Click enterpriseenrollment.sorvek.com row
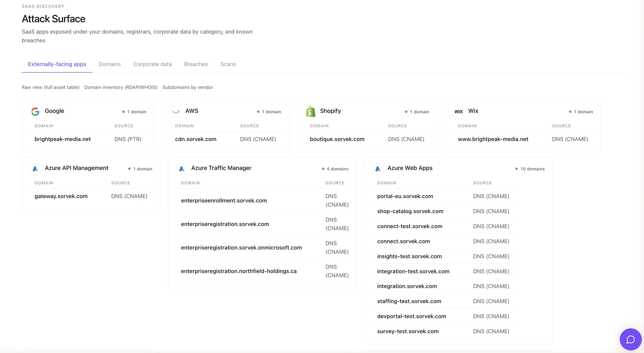 265,200
